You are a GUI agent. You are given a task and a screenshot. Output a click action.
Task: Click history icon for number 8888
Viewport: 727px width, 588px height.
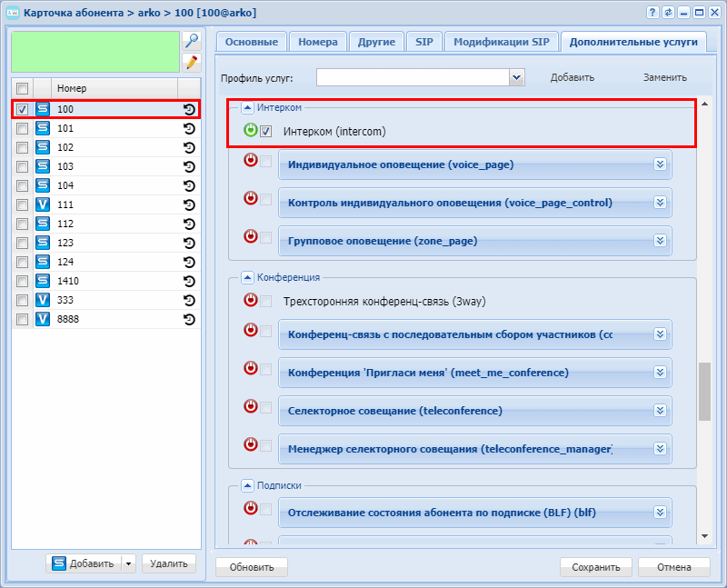point(189,319)
